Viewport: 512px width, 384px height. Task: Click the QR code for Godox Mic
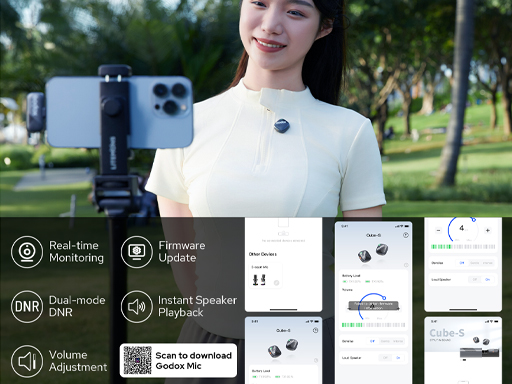click(138, 360)
